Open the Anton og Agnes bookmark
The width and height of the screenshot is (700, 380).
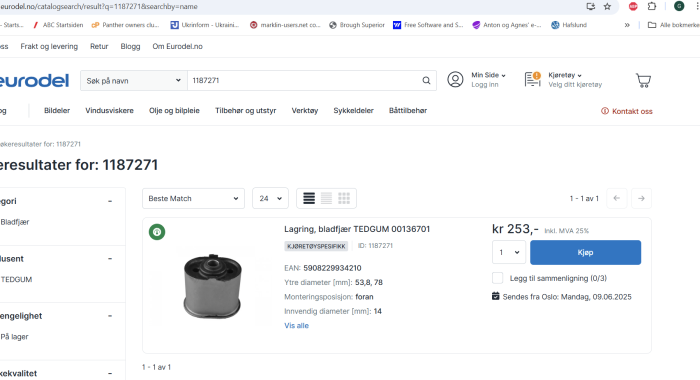point(507,25)
